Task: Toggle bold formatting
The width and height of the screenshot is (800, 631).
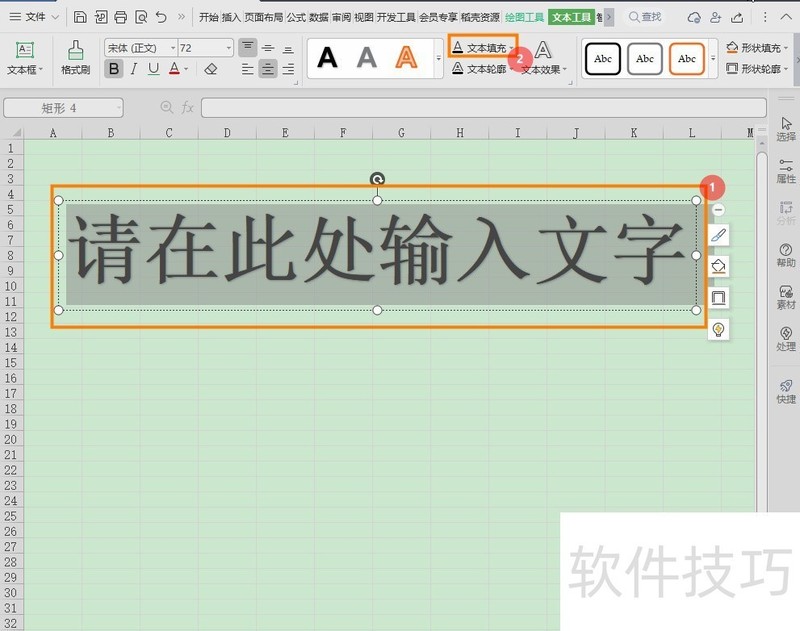Action: click(115, 68)
